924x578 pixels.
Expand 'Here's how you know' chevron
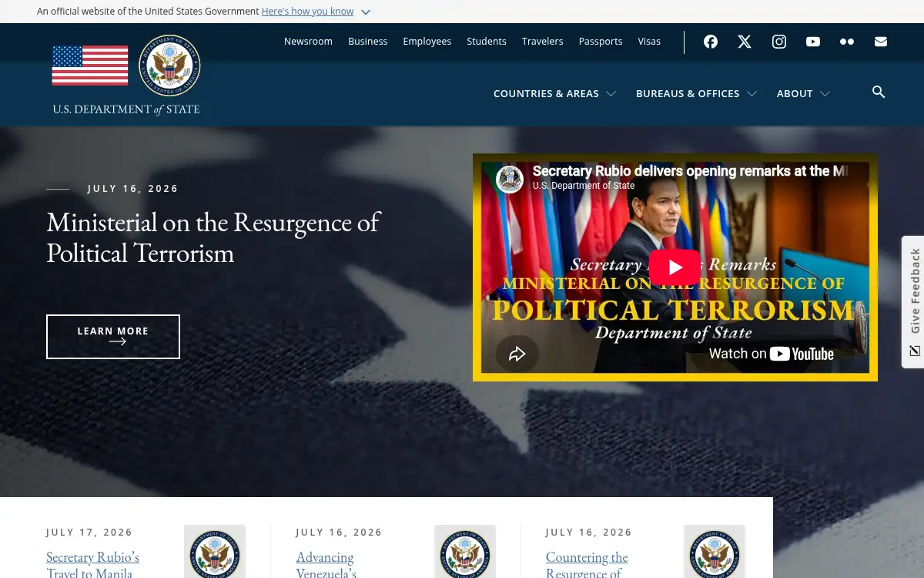coord(366,12)
